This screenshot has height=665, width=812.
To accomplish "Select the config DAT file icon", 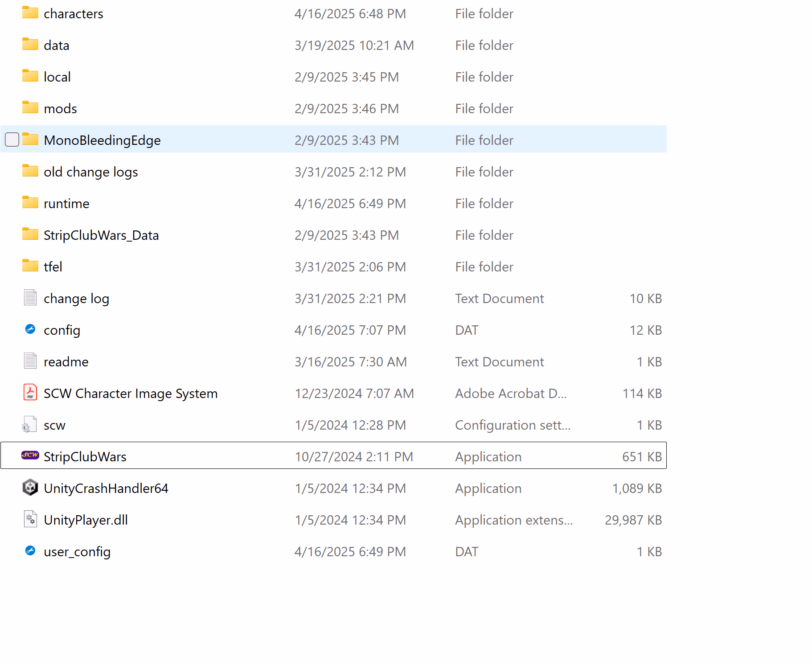I will coord(30,329).
